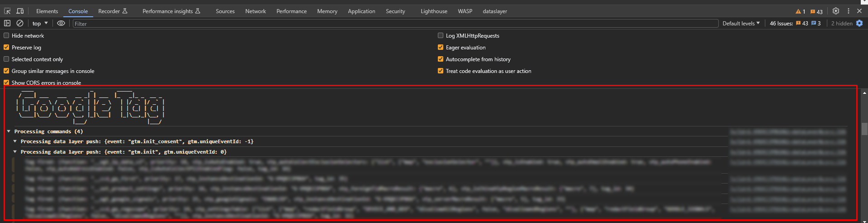Open the 3 improvements issue counter
This screenshot has height=223, width=868.
816,23
